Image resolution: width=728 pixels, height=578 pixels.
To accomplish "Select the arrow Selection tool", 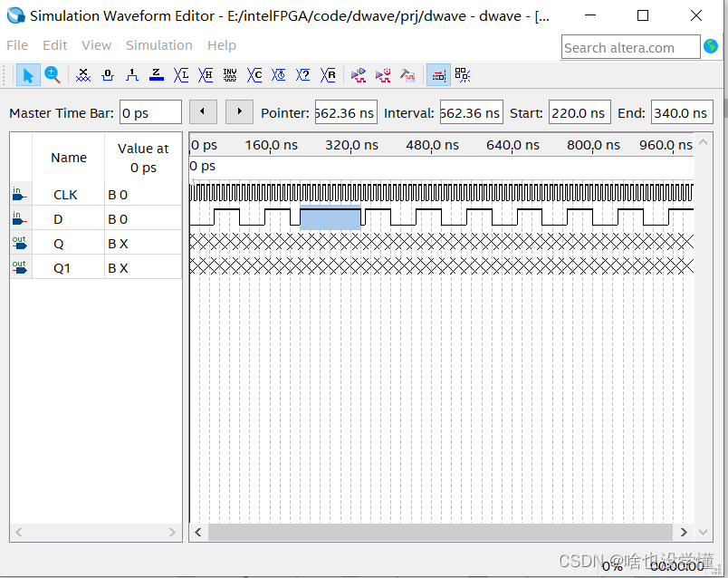I will point(28,75).
